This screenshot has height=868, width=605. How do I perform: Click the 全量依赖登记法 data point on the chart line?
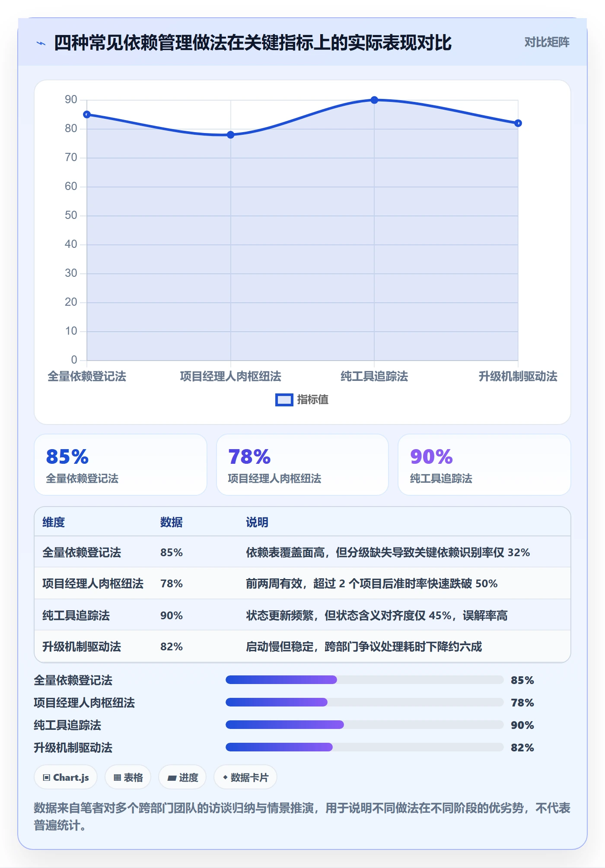(x=87, y=114)
